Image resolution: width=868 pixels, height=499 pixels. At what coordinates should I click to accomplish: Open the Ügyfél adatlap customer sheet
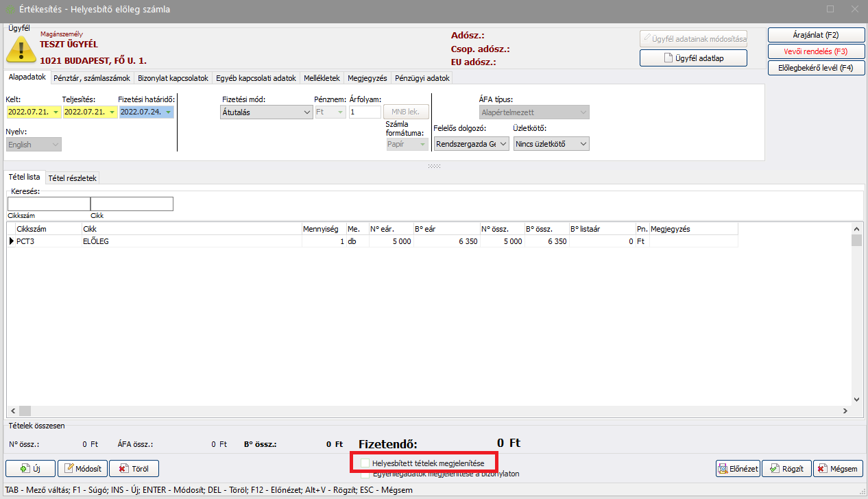(693, 58)
